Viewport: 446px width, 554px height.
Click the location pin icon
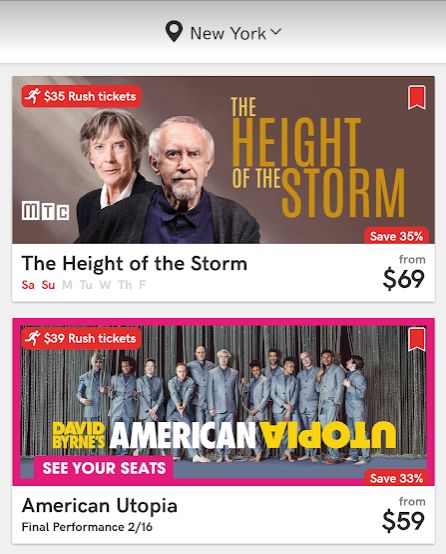click(174, 32)
